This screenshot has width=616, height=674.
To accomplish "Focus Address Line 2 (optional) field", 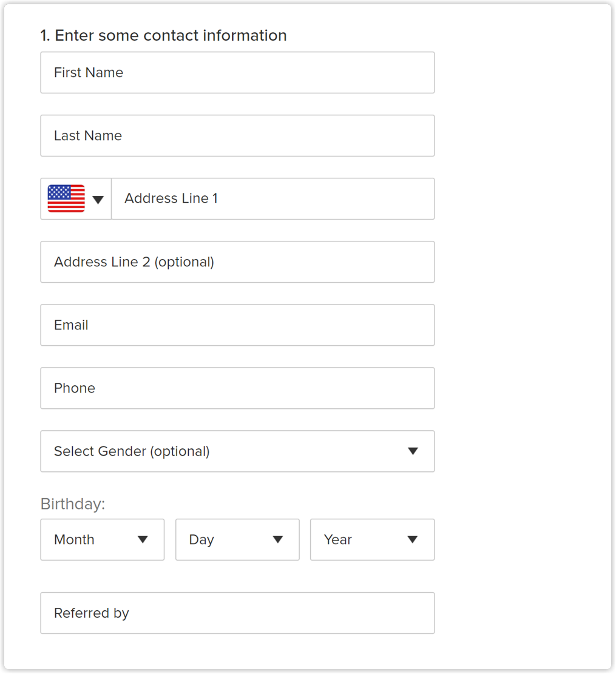I will [x=237, y=262].
